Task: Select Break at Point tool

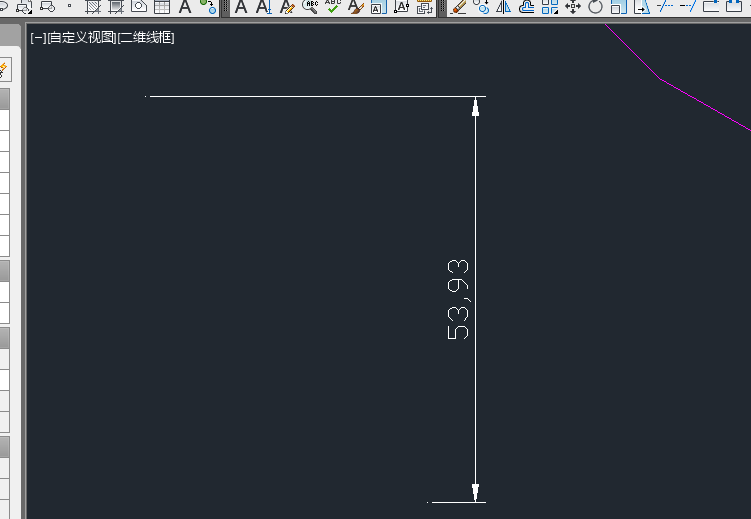Action: tap(711, 6)
